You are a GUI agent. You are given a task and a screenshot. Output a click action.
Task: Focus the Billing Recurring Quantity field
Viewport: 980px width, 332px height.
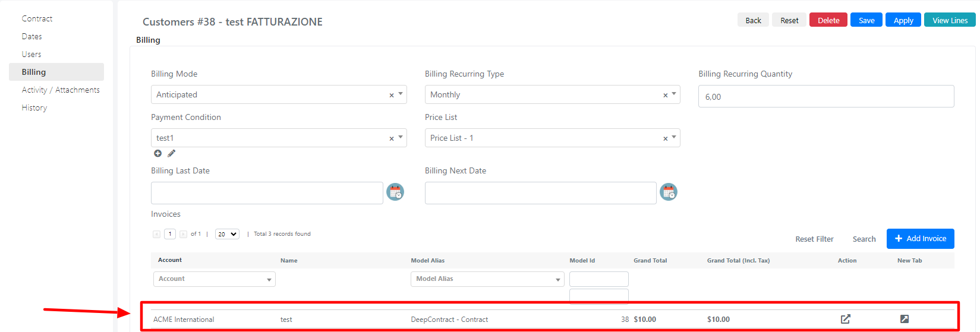coord(826,96)
